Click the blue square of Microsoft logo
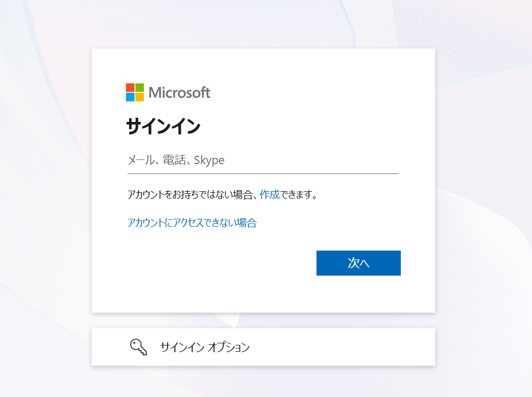 click(x=130, y=97)
